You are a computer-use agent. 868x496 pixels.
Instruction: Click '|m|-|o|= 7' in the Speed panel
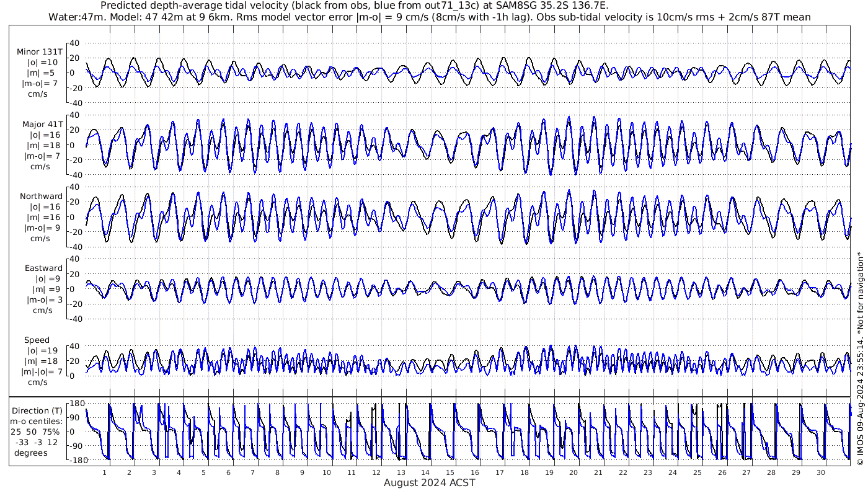click(40, 372)
